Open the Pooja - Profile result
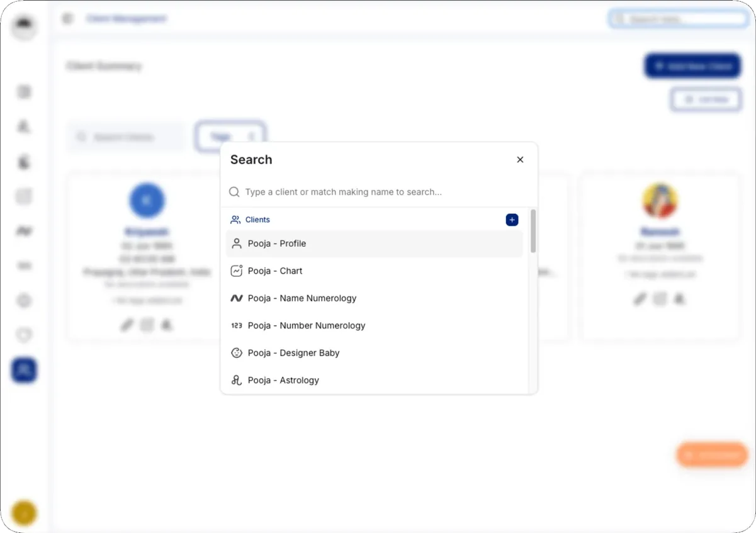The height and width of the screenshot is (533, 756). pyautogui.click(x=375, y=244)
